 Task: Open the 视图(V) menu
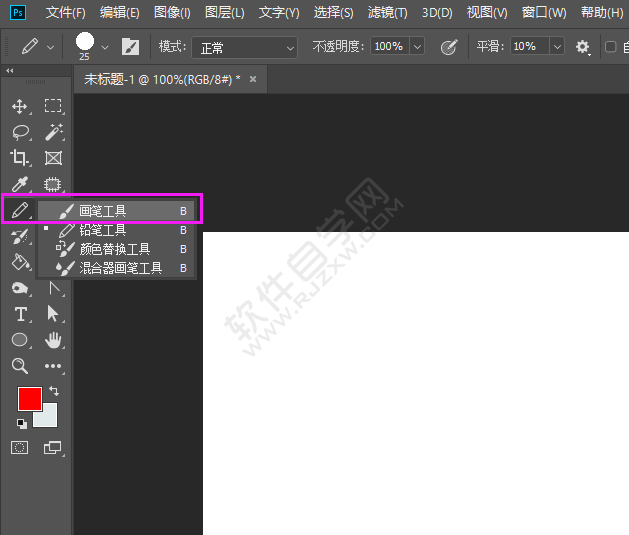tap(487, 13)
